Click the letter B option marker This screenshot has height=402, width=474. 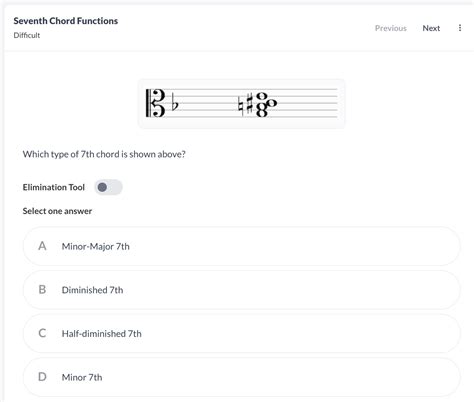(42, 290)
